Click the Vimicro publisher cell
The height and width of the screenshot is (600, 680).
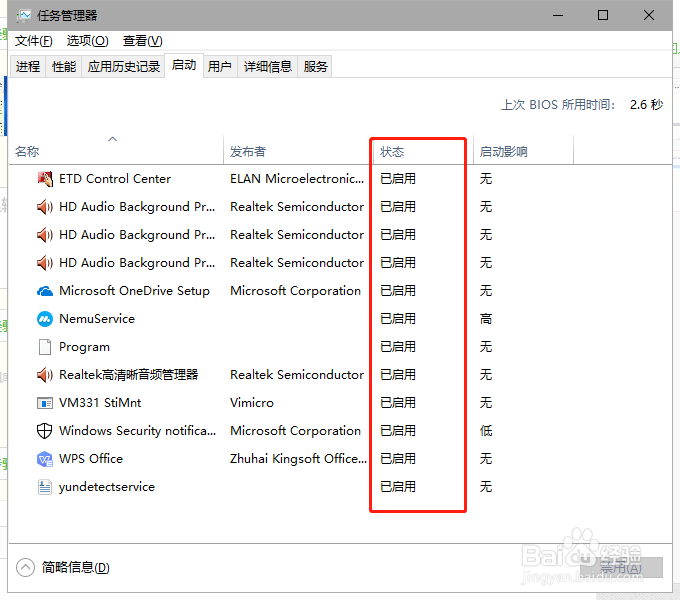(x=252, y=403)
